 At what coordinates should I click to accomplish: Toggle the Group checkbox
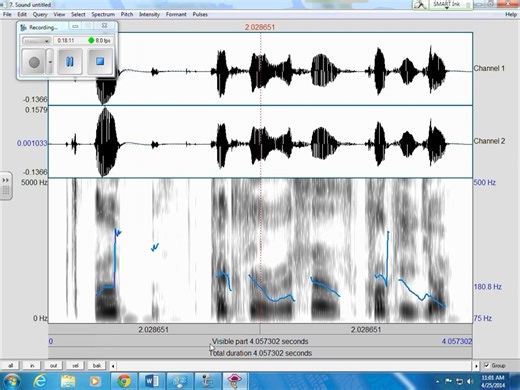coord(487,365)
